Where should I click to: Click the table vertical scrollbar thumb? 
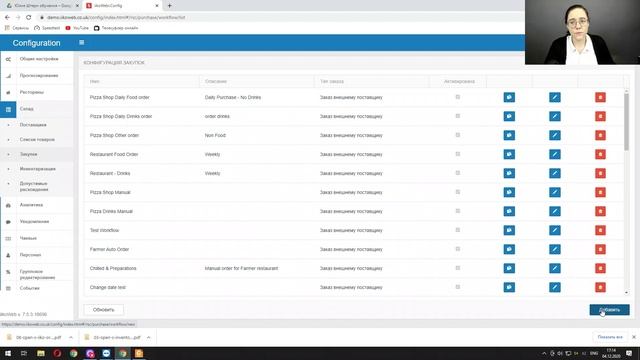pyautogui.click(x=626, y=122)
